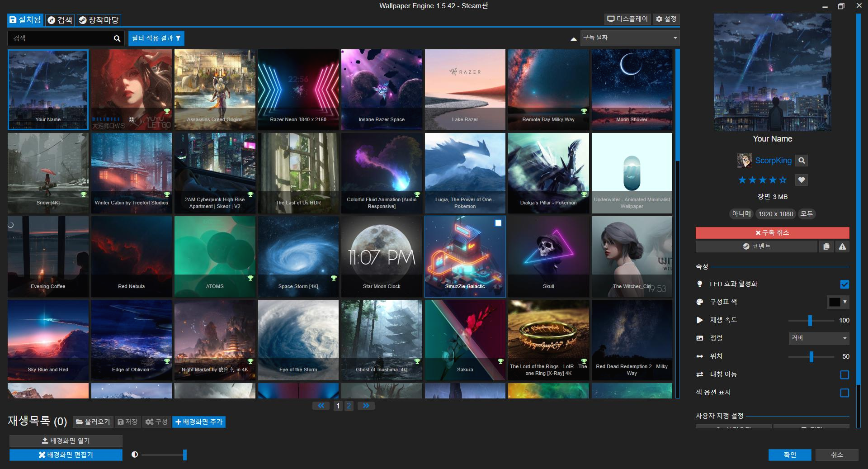Select the Razer Neon 3840 x 2160 wallpaper

point(298,90)
